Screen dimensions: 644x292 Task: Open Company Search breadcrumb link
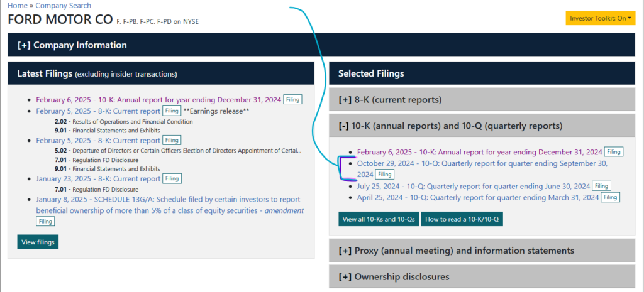(x=63, y=5)
